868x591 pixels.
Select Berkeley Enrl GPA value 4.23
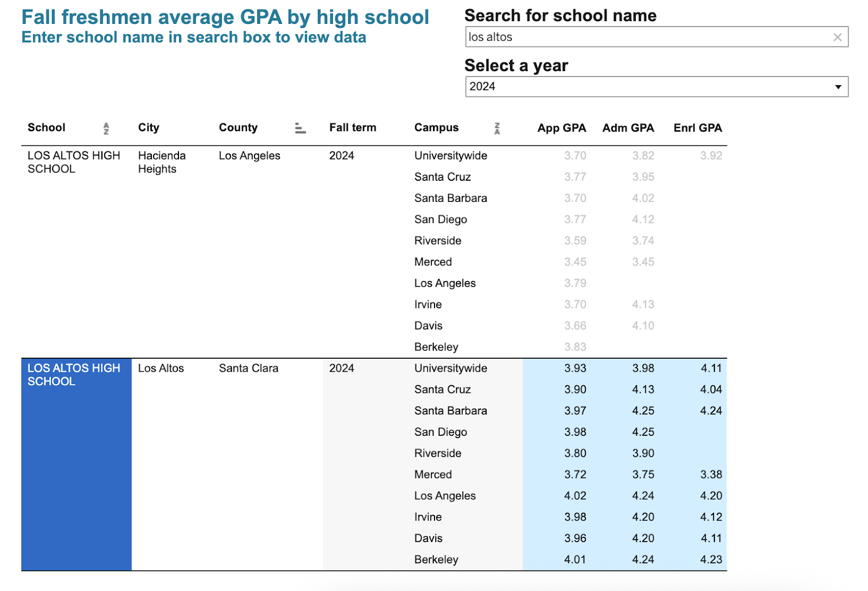[711, 560]
